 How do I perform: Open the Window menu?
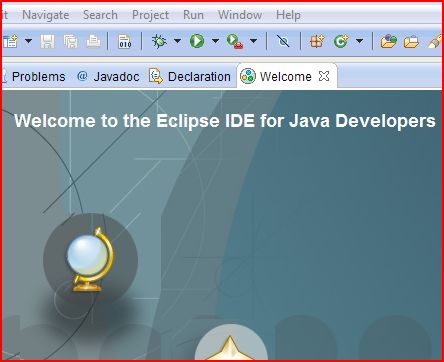pos(240,15)
